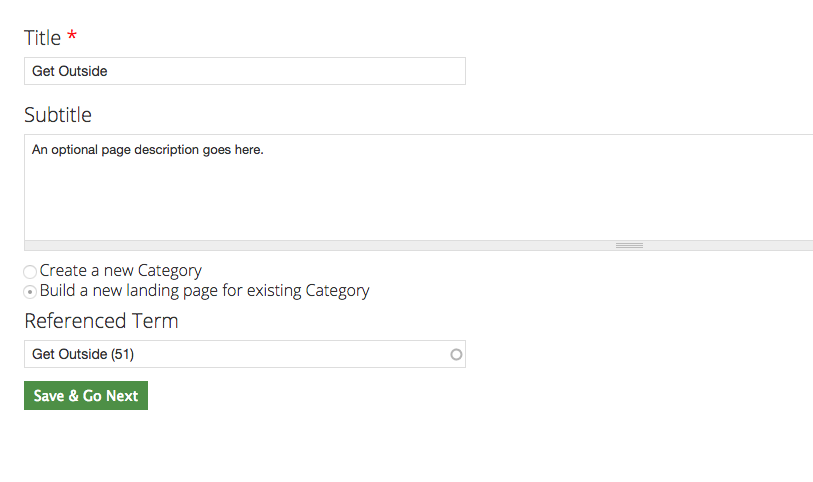
Task: Click the Subtitle heading label
Action: 58,115
